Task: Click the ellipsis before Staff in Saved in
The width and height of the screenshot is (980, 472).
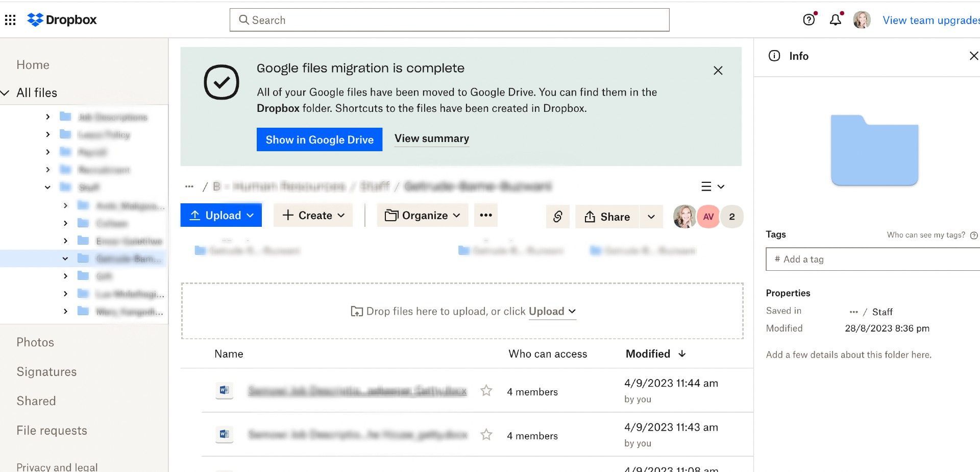Action: [853, 312]
